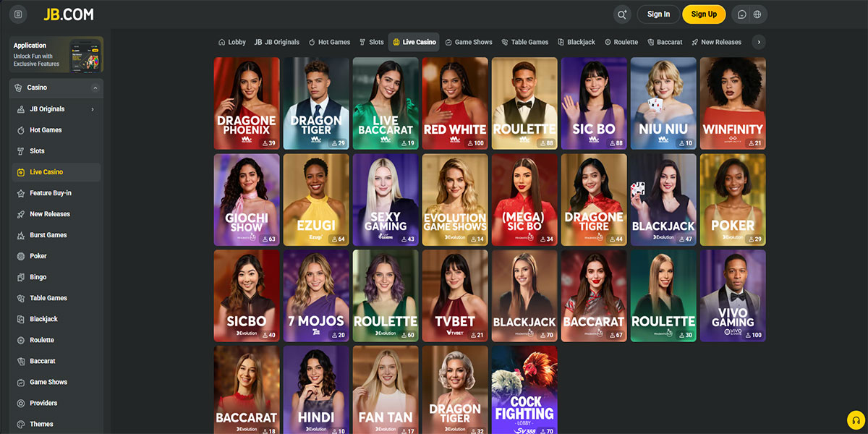The height and width of the screenshot is (434, 868).
Task: Click the New Releases rocket icon in the sidebar
Action: point(21,214)
